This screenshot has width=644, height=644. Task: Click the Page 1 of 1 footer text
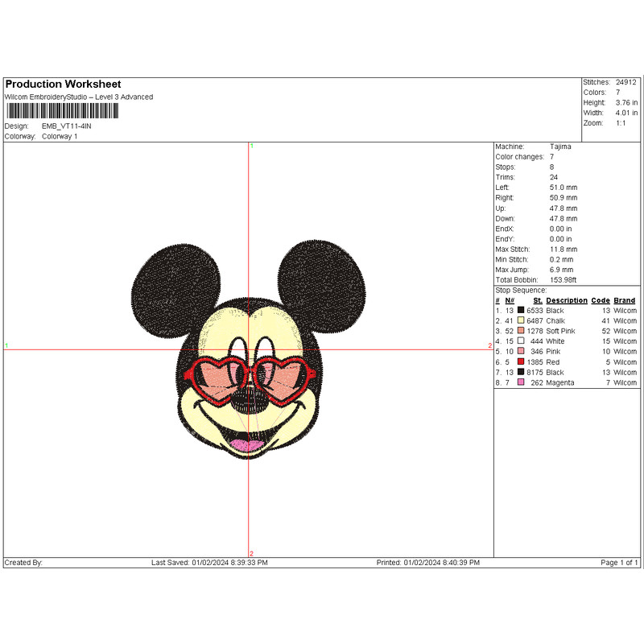[x=619, y=563]
